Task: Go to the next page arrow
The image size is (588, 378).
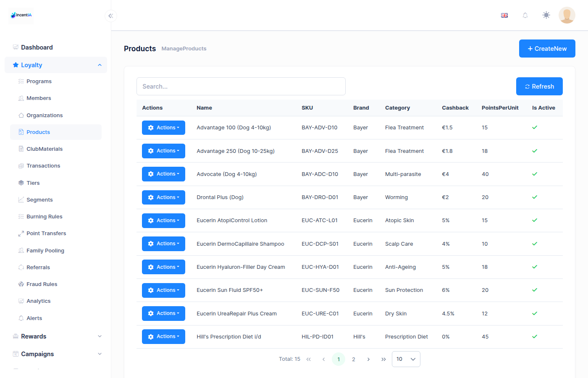Action: 368,360
